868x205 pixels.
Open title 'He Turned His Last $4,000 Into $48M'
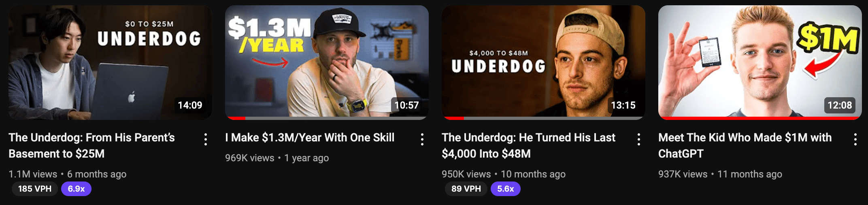point(528,145)
